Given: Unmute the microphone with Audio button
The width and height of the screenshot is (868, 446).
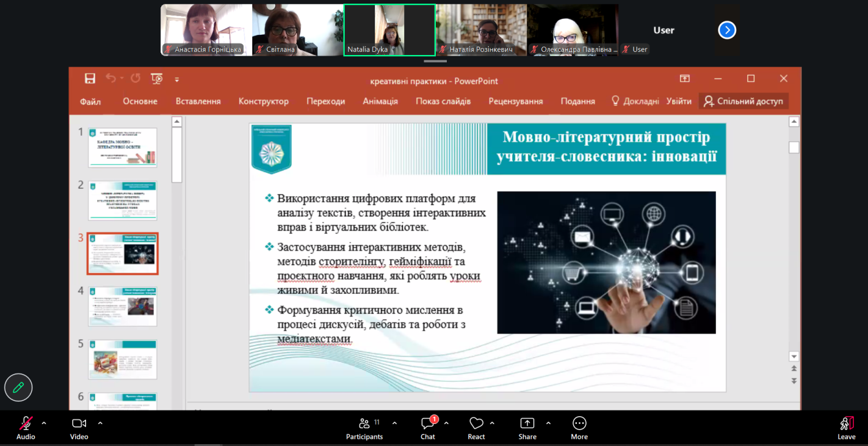Looking at the screenshot, I should coord(26,428).
